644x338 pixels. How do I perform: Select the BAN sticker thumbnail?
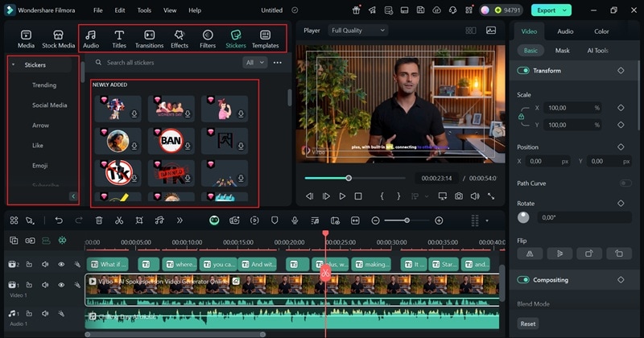pos(171,141)
